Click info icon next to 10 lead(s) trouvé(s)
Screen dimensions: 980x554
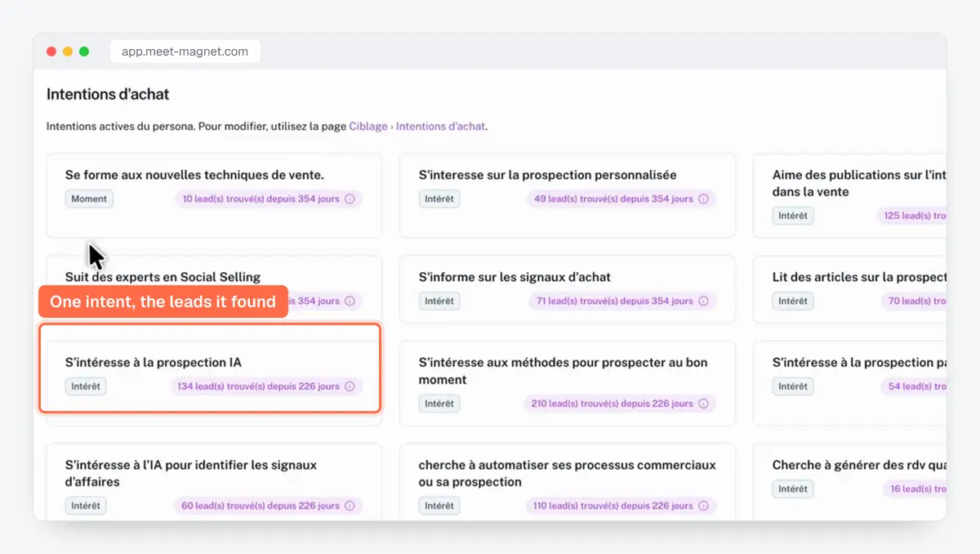pyautogui.click(x=350, y=199)
